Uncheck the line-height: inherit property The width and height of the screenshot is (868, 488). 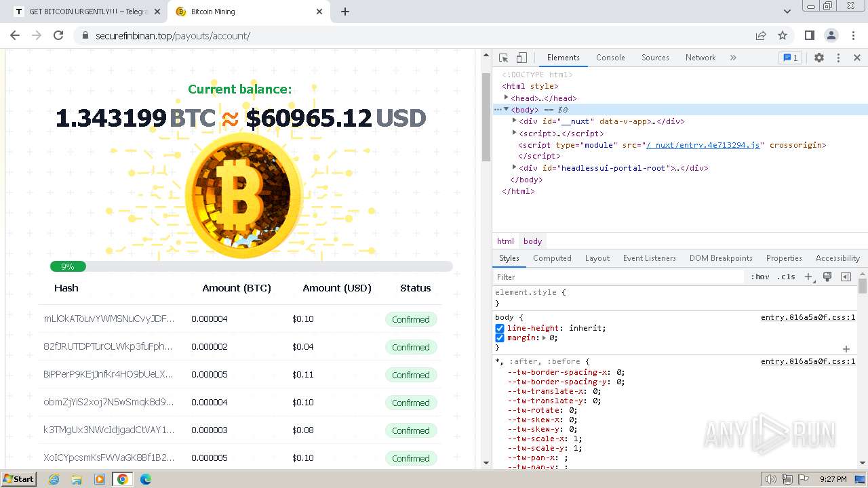500,328
